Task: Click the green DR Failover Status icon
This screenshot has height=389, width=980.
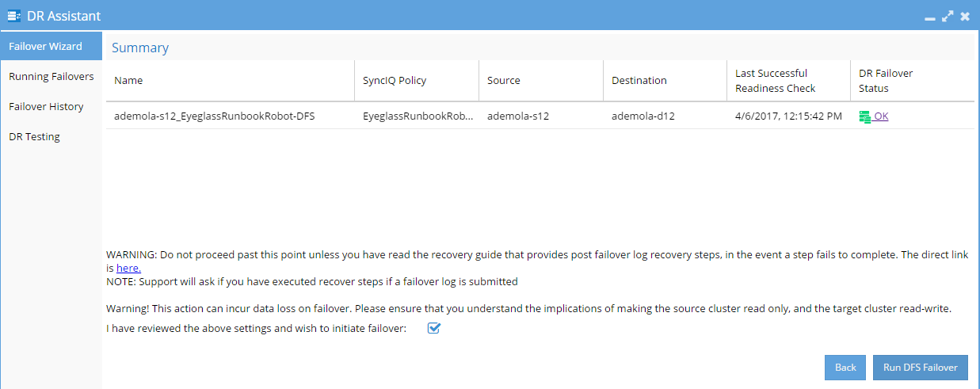Action: pos(865,116)
